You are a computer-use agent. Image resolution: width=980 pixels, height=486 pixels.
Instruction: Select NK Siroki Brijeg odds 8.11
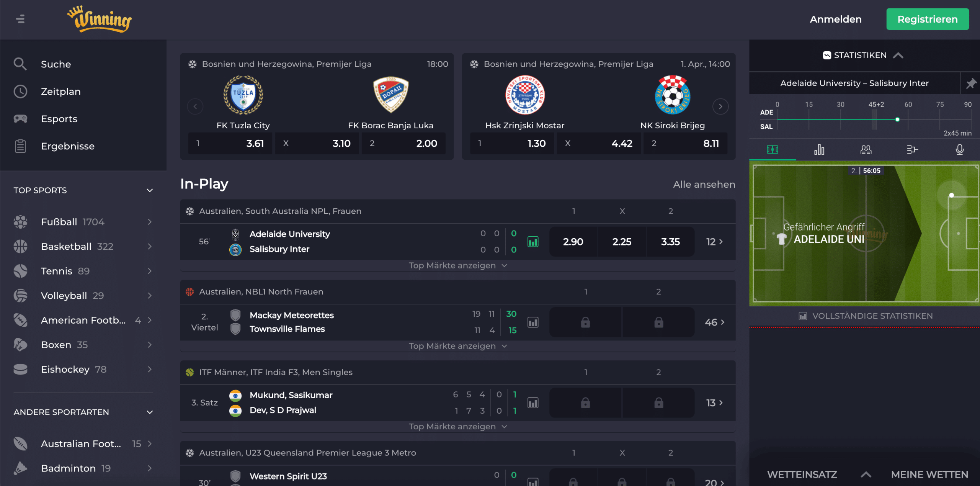(x=685, y=143)
